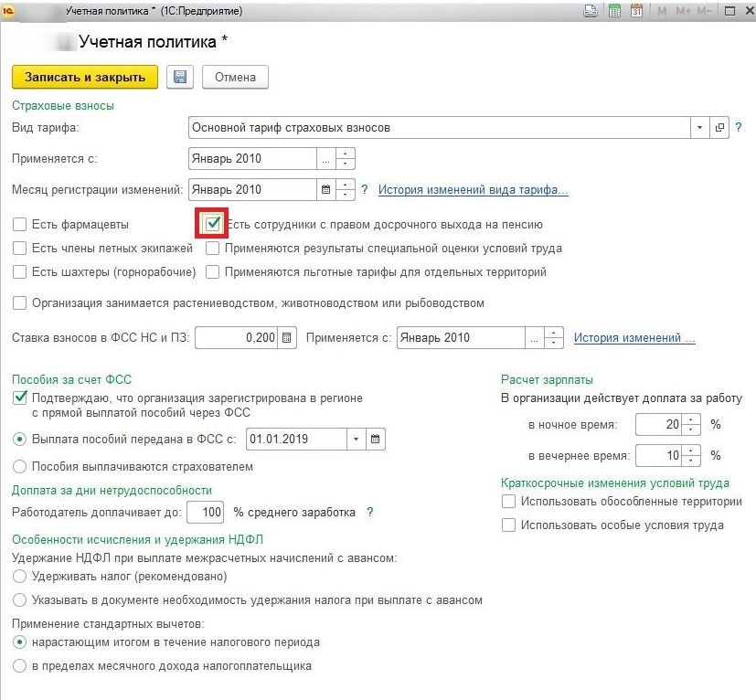Click spinner arrows of Месяц регистрации изменений
The height and width of the screenshot is (700, 756).
point(346,189)
